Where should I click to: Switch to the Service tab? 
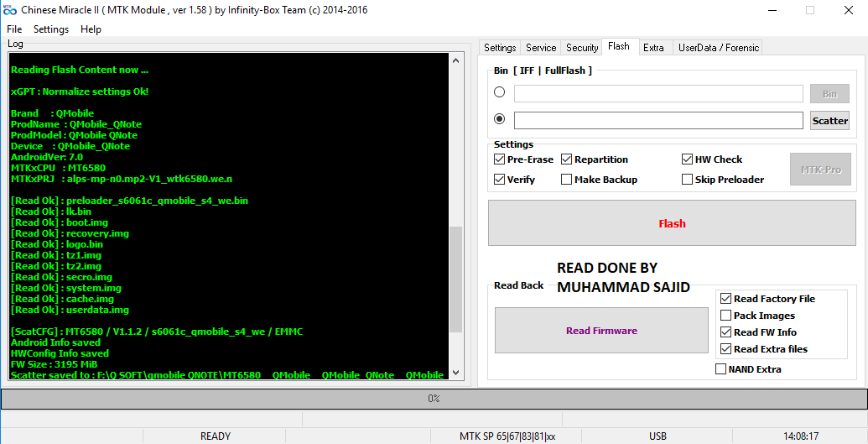[541, 48]
